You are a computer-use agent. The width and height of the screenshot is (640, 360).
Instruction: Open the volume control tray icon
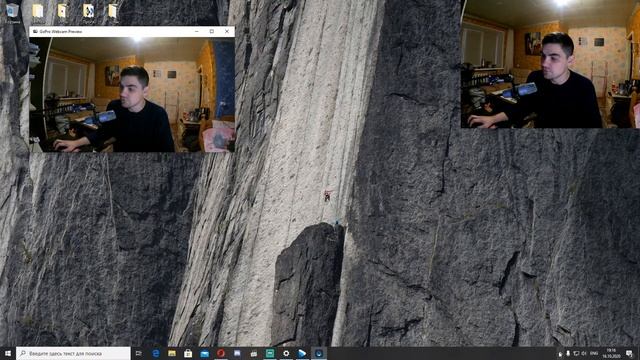click(x=584, y=353)
